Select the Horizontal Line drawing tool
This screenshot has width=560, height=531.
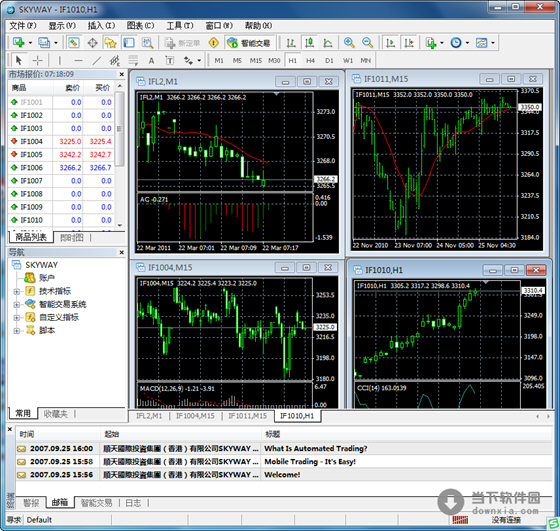tap(78, 60)
